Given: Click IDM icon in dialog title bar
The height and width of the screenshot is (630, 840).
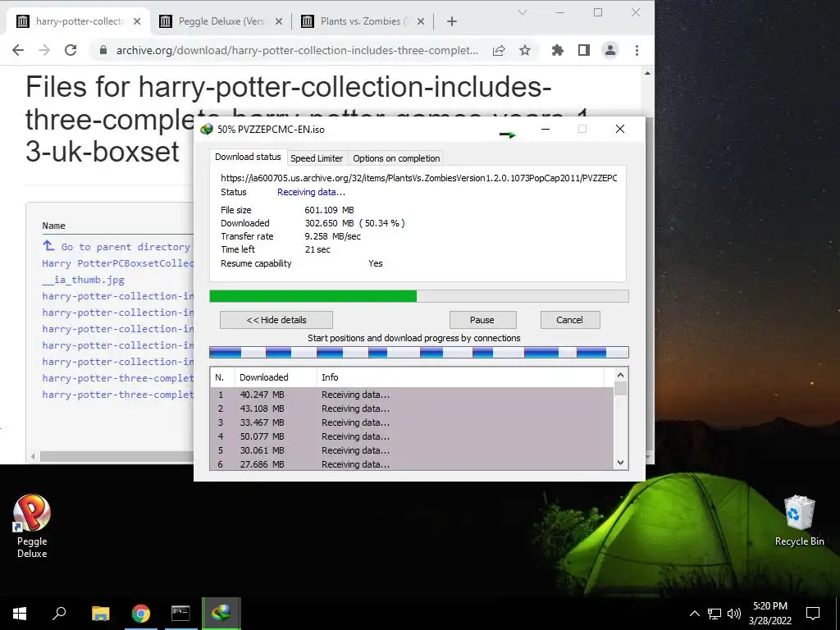Looking at the screenshot, I should pos(206,129).
